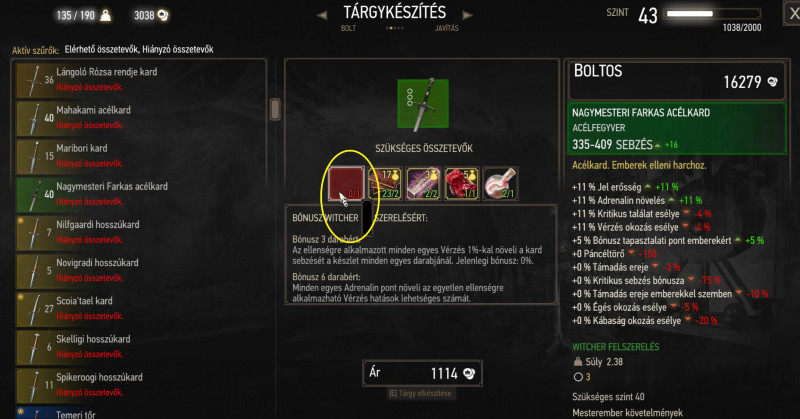Close the crafting screen with X
Screen dimensions: 800x419
(793, 14)
